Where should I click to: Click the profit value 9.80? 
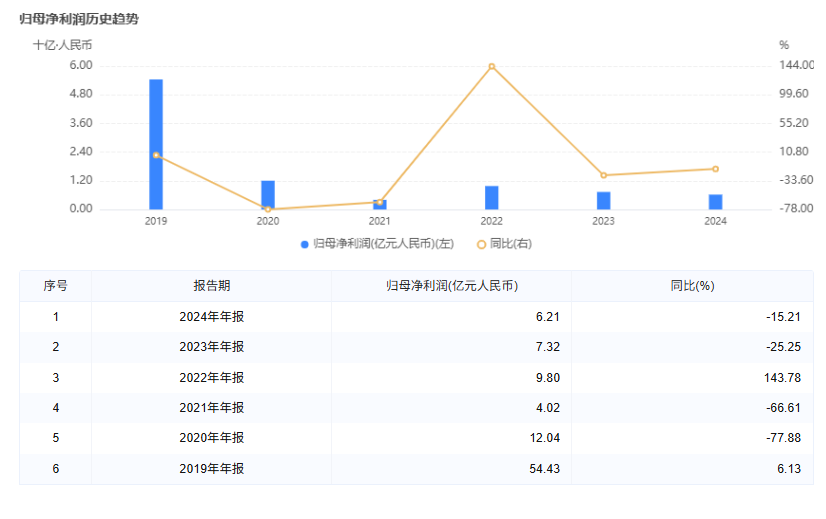[x=548, y=378]
